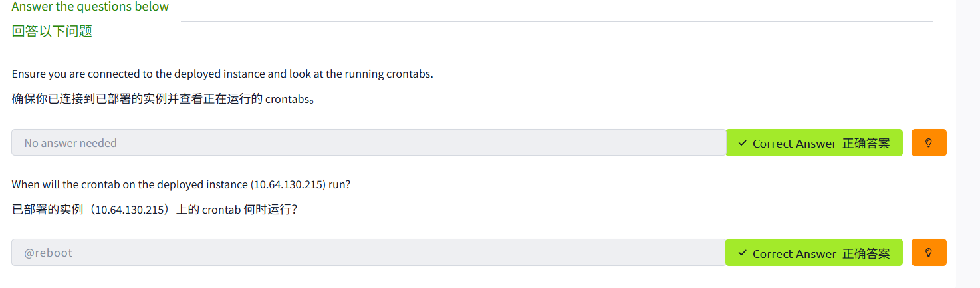The height and width of the screenshot is (288, 980).
Task: Click the 'No answer needed' input field
Action: pos(368,142)
